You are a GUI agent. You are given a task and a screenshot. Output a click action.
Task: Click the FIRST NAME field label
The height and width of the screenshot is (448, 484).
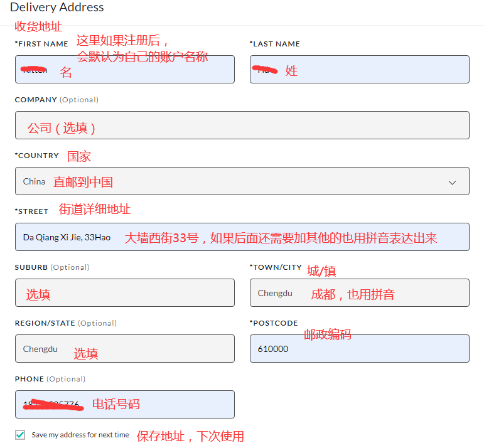point(41,44)
